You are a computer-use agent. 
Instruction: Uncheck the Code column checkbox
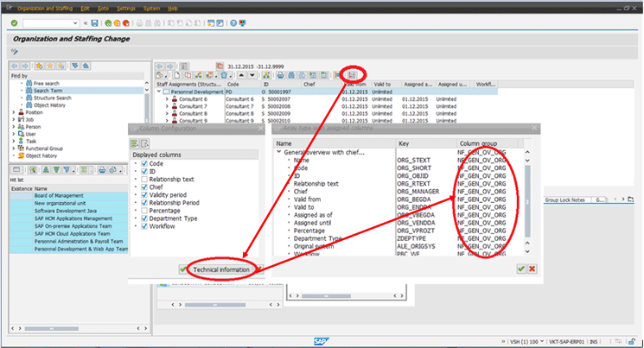[x=143, y=163]
